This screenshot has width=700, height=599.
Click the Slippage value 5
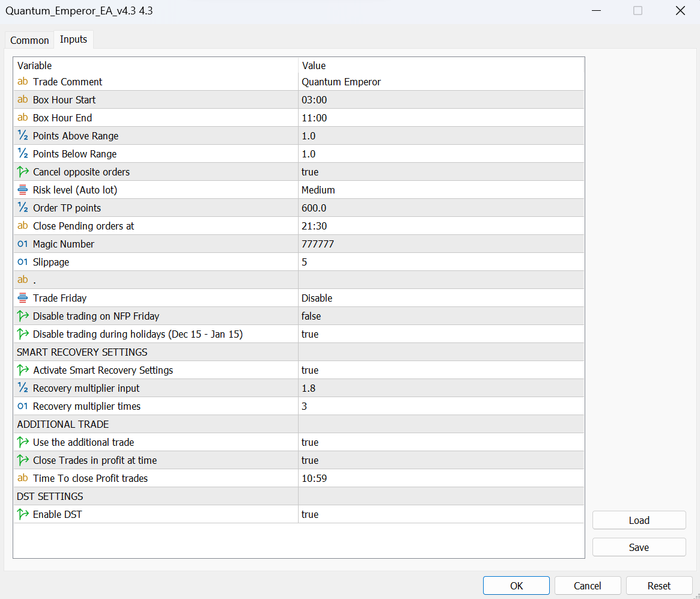point(441,262)
